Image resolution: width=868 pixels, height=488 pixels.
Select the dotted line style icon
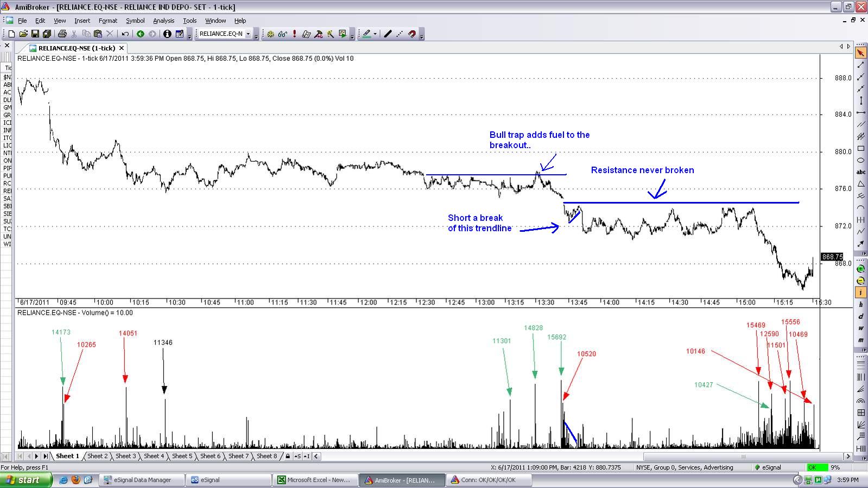click(x=400, y=34)
